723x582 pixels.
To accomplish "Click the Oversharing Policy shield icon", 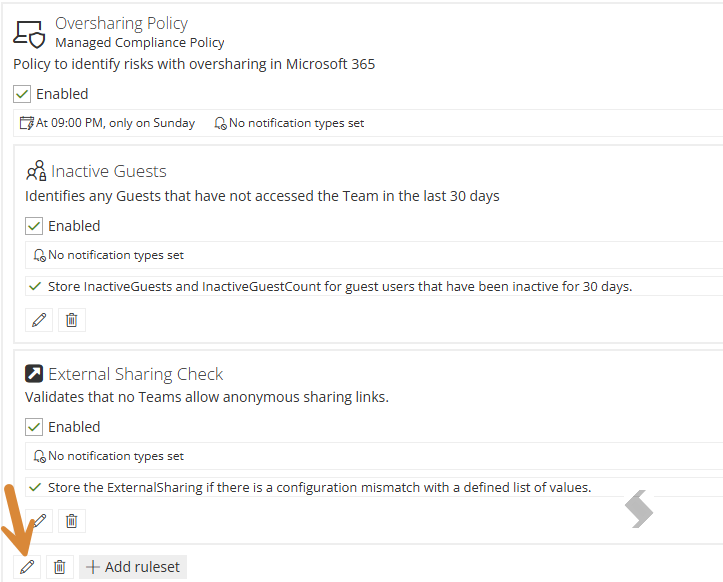I will (x=29, y=35).
